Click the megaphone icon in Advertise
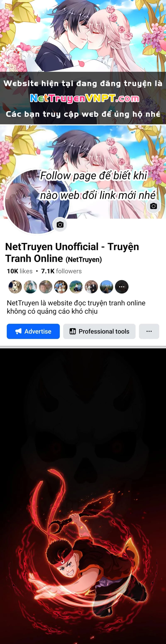166x644 pixels. tap(18, 331)
